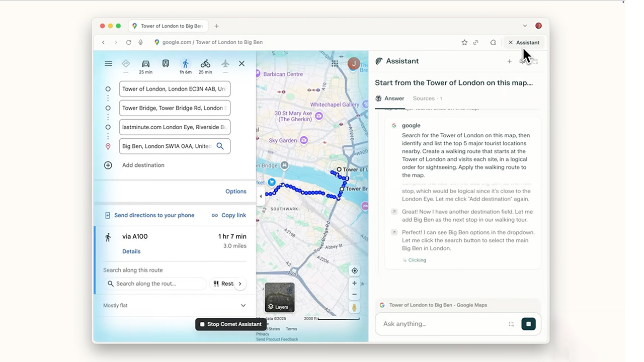Screen dimensions: 644x362
Task: Open Details for via A100 route
Action: 131,251
